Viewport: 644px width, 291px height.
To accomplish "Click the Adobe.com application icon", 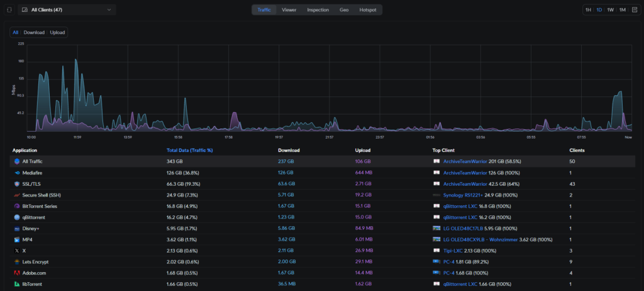I will click(x=17, y=273).
